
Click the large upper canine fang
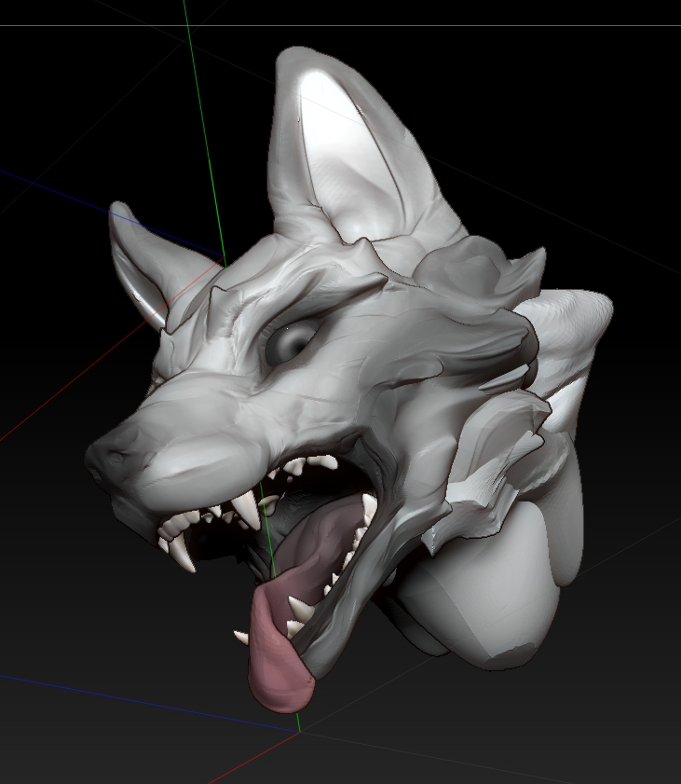pyautogui.click(x=248, y=511)
